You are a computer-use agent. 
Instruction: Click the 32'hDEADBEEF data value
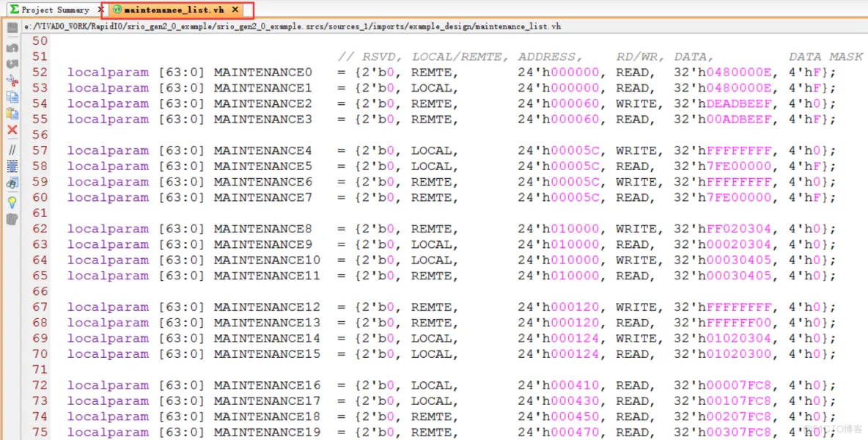(x=722, y=103)
